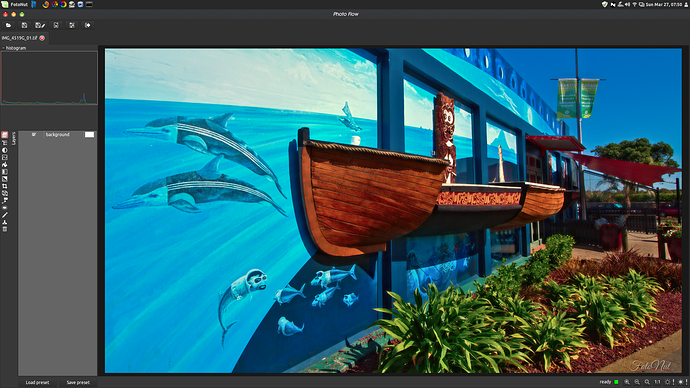This screenshot has width=690, height=388.
Task: Zoom out with the minus magnifier
Action: point(637,382)
